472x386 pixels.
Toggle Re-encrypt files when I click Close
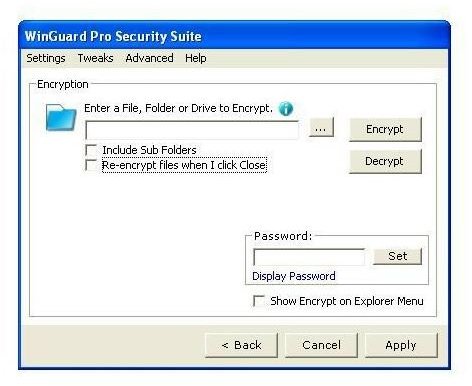[x=91, y=165]
